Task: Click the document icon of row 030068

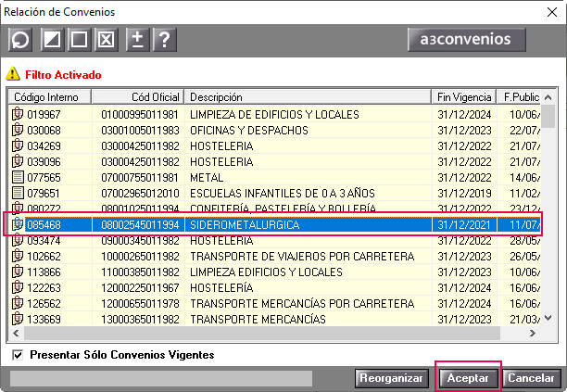Action: [x=18, y=130]
